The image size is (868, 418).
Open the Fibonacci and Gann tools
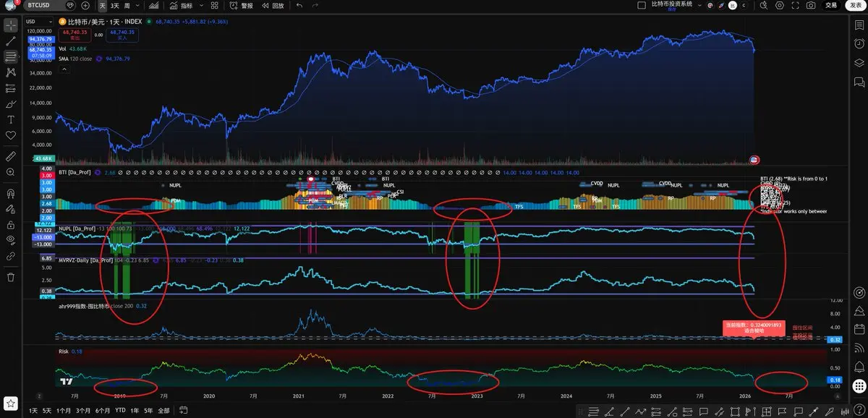pyautogui.click(x=11, y=56)
